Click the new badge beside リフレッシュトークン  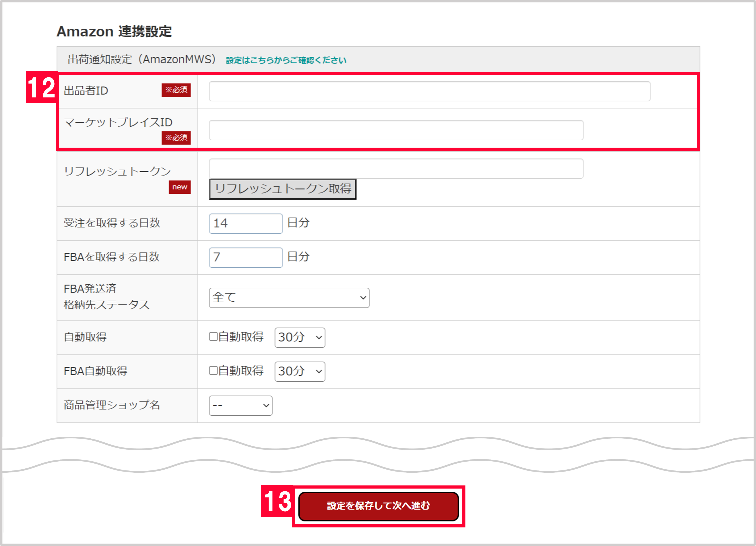pyautogui.click(x=180, y=187)
